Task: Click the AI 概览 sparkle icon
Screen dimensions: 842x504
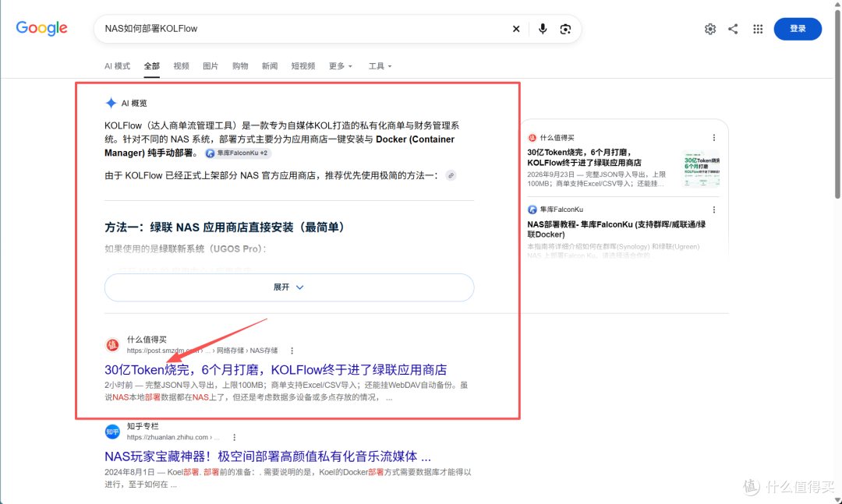Action: [111, 103]
